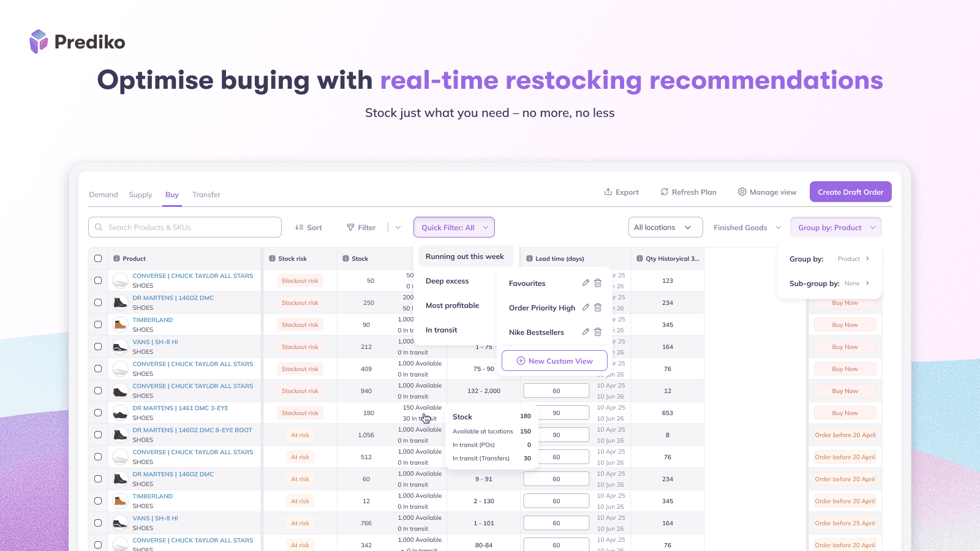Click Buy Now for DR MARTENS 1461 DMC 3-EYE
The height and width of the screenshot is (551, 980).
tap(845, 413)
